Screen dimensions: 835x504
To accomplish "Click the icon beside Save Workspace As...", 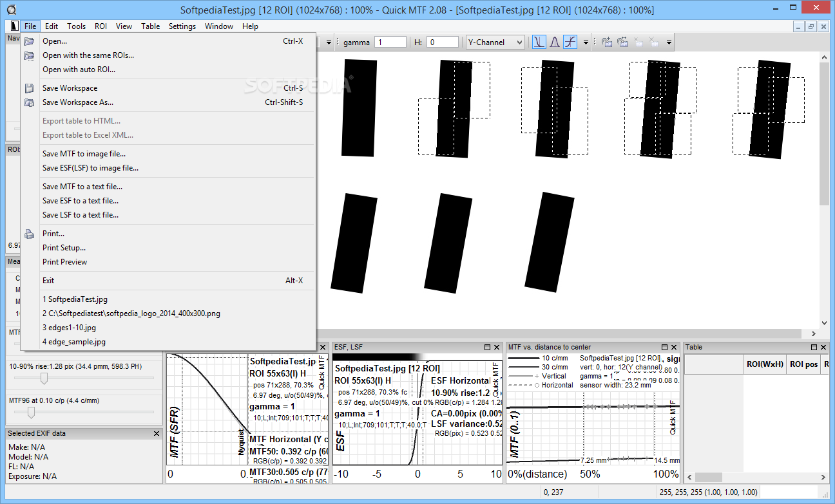I will coord(29,102).
